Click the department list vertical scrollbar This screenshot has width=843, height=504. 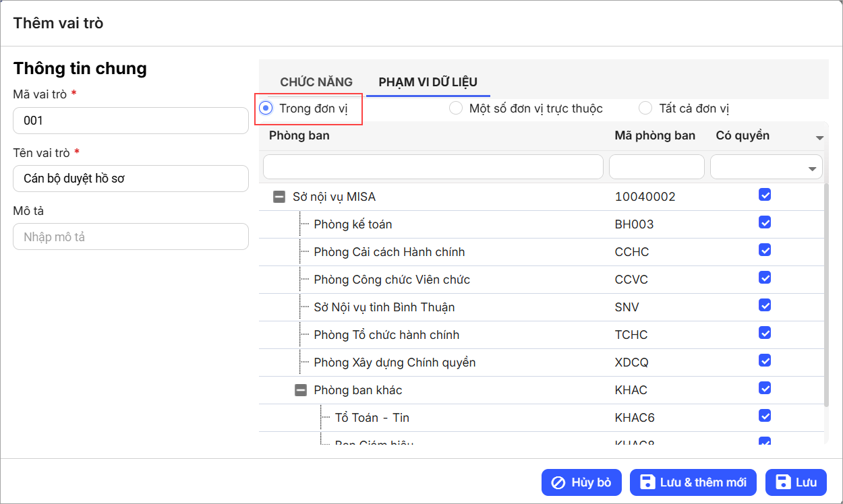pos(825,295)
